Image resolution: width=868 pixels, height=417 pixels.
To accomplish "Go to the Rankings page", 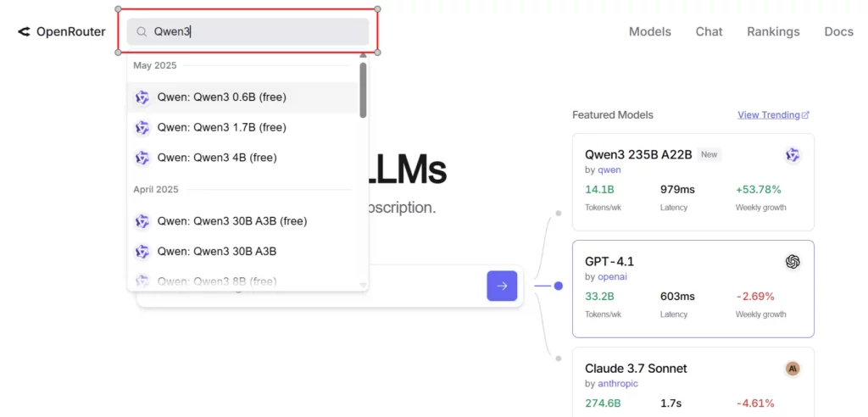I will click(773, 31).
